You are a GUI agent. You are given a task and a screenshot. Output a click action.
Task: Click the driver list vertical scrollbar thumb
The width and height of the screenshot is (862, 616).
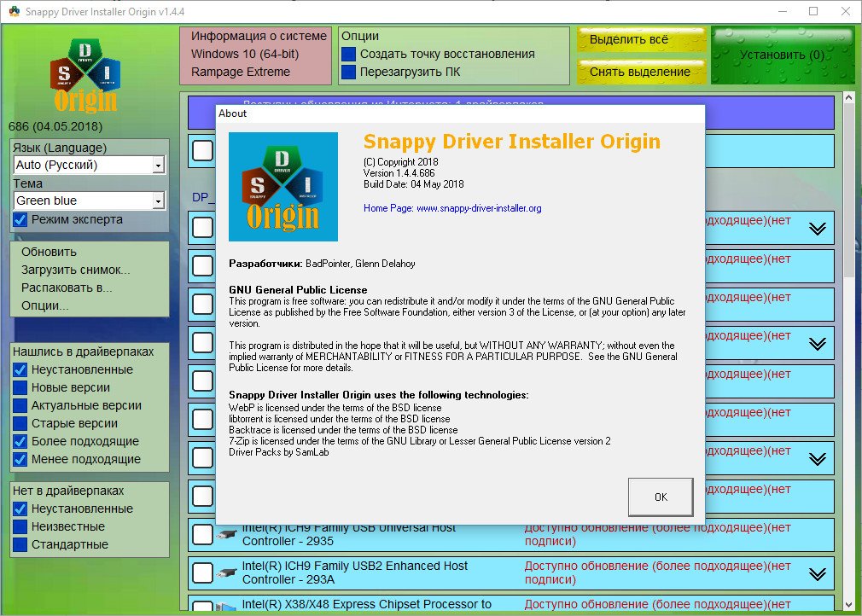pyautogui.click(x=848, y=192)
